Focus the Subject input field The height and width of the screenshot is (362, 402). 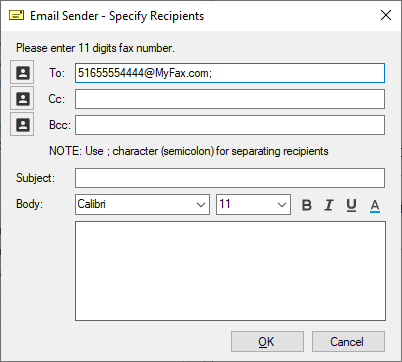[x=230, y=178]
